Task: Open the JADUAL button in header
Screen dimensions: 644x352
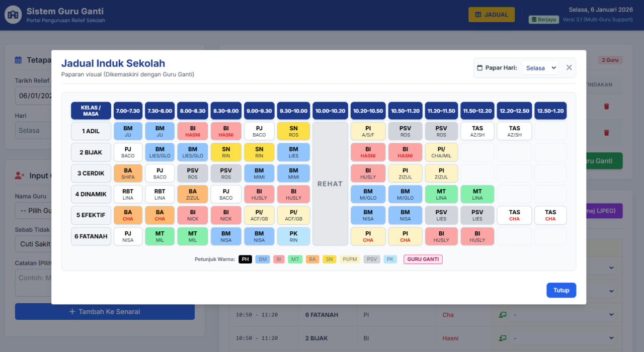Action: coord(492,15)
